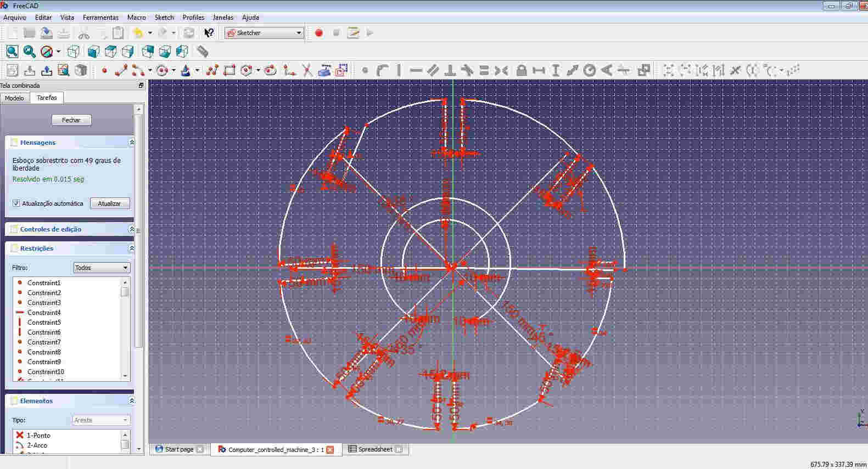Apply the lock constraint padlock icon
868x469 pixels.
point(522,70)
